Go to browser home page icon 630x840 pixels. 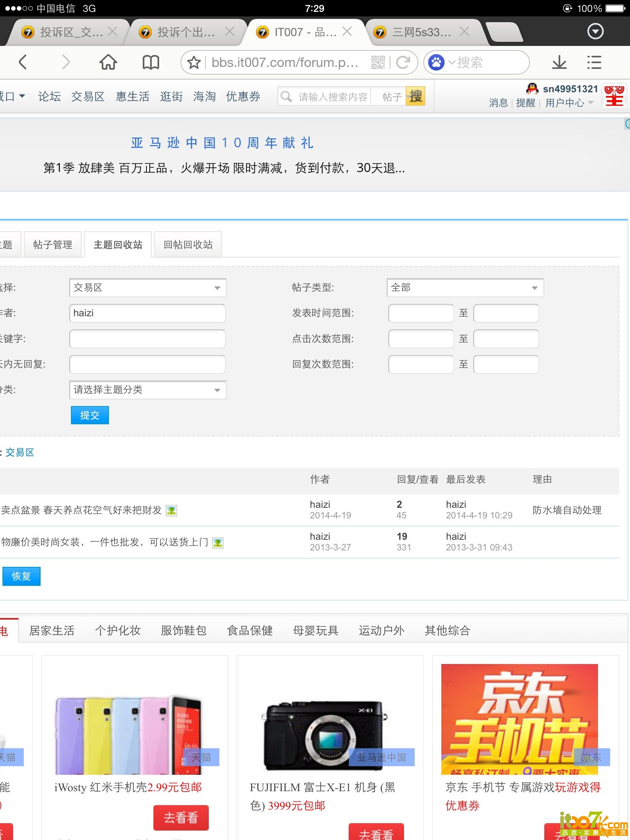click(x=108, y=62)
